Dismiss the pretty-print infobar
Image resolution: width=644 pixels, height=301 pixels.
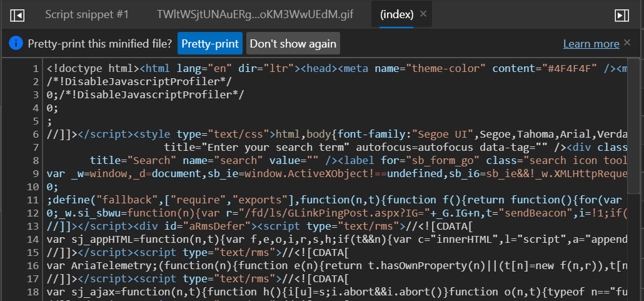click(x=627, y=43)
